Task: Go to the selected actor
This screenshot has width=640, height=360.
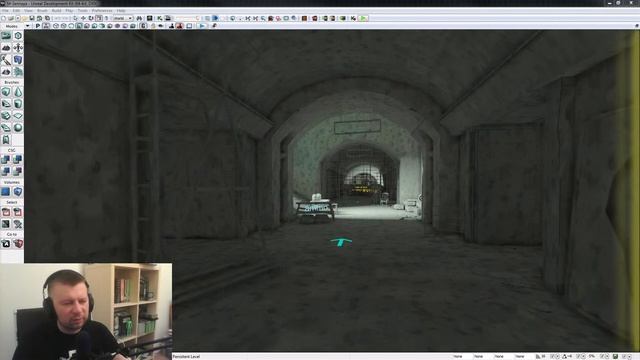Action: [6, 244]
